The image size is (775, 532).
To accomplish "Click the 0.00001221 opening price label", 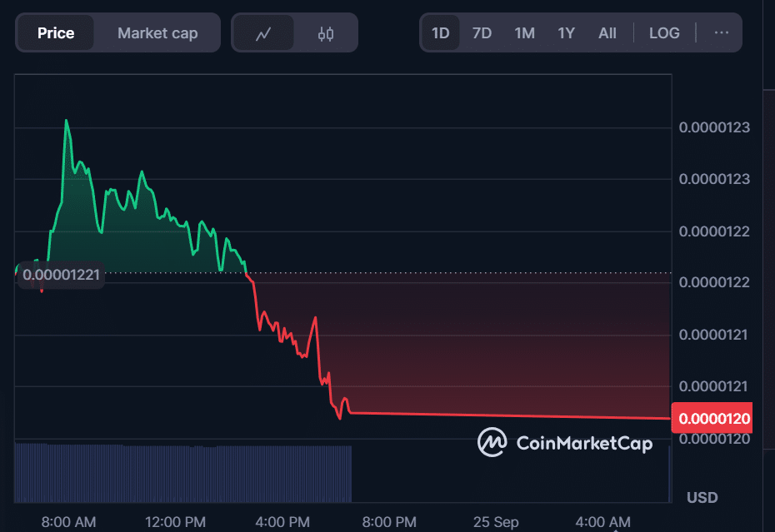I will tap(61, 274).
